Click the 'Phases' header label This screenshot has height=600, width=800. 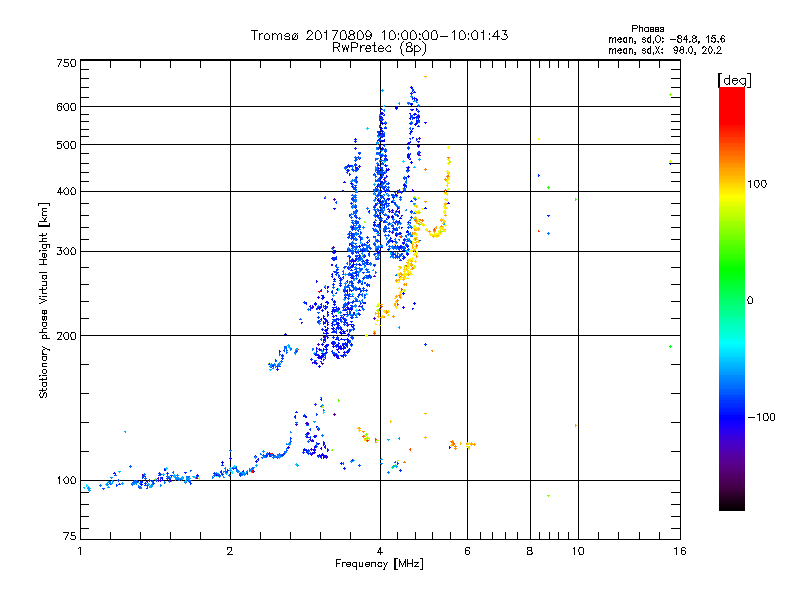pyautogui.click(x=647, y=29)
